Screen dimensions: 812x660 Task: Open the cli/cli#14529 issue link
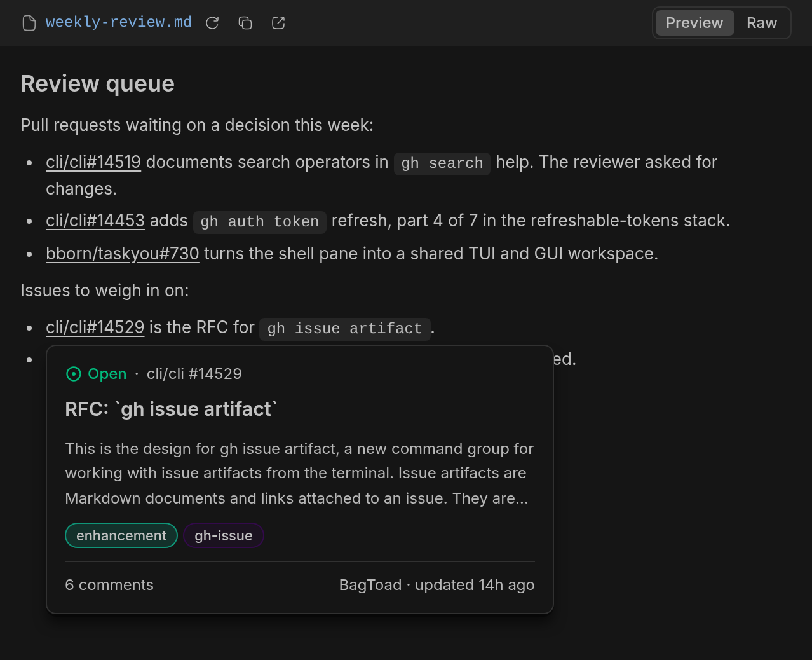[x=95, y=327]
